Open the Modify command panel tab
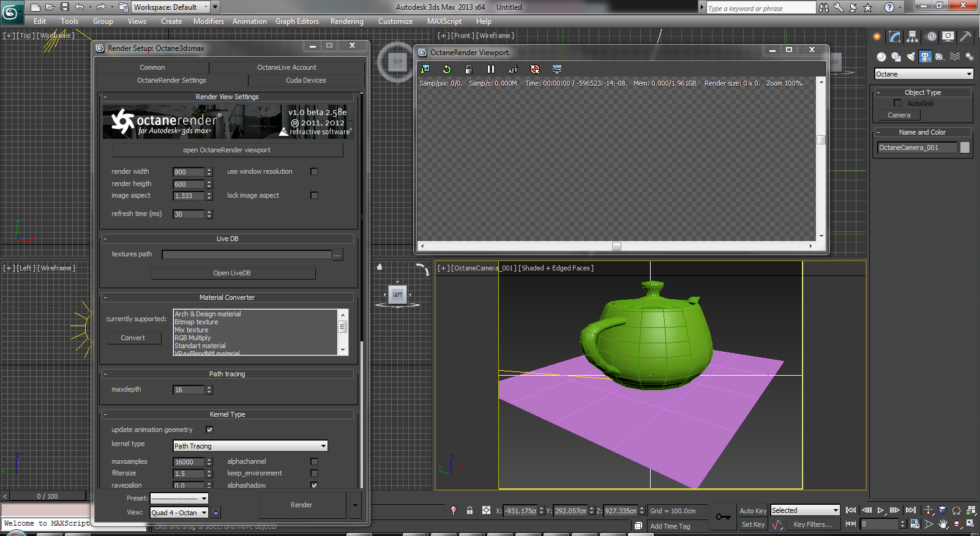The width and height of the screenshot is (980, 536). coord(895,37)
